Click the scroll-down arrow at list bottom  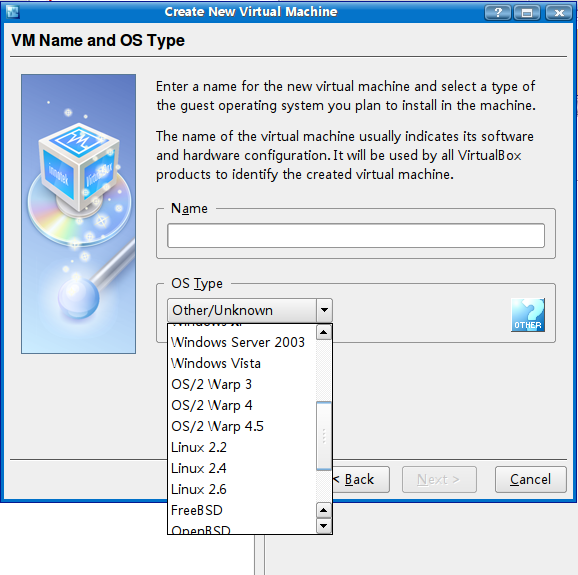coord(324,526)
